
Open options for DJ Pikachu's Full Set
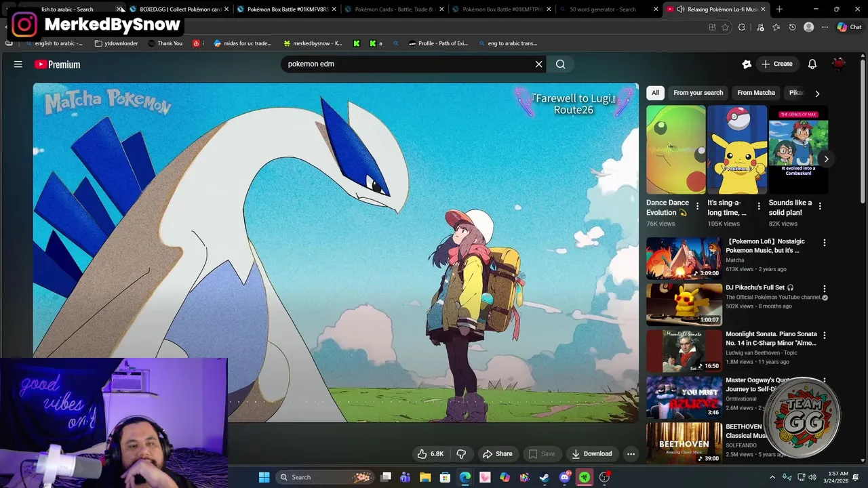825,289
